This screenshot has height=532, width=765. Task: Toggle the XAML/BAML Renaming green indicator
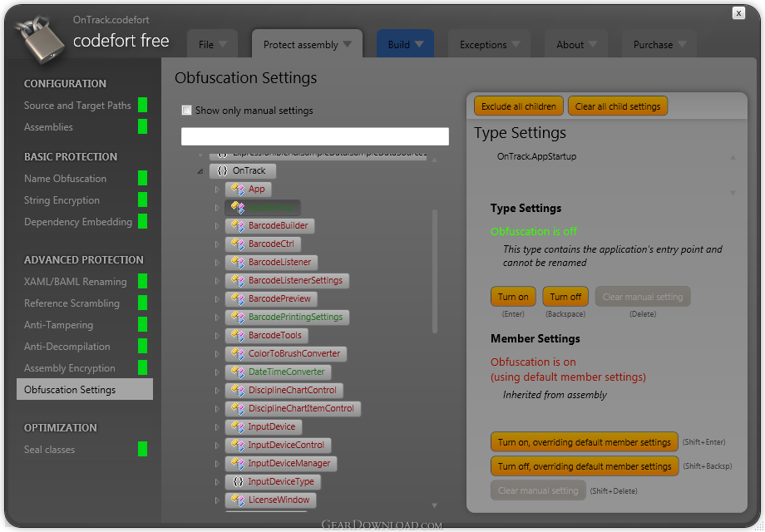coord(142,281)
